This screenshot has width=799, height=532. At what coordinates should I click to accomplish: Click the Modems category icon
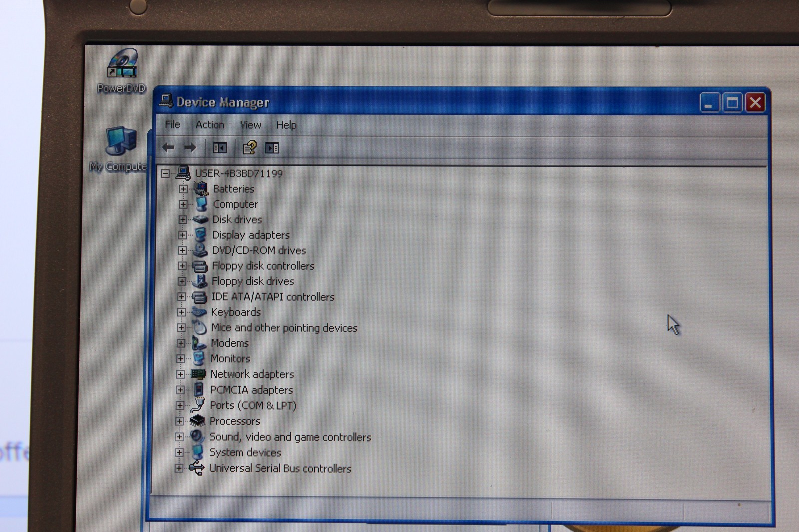coord(199,343)
